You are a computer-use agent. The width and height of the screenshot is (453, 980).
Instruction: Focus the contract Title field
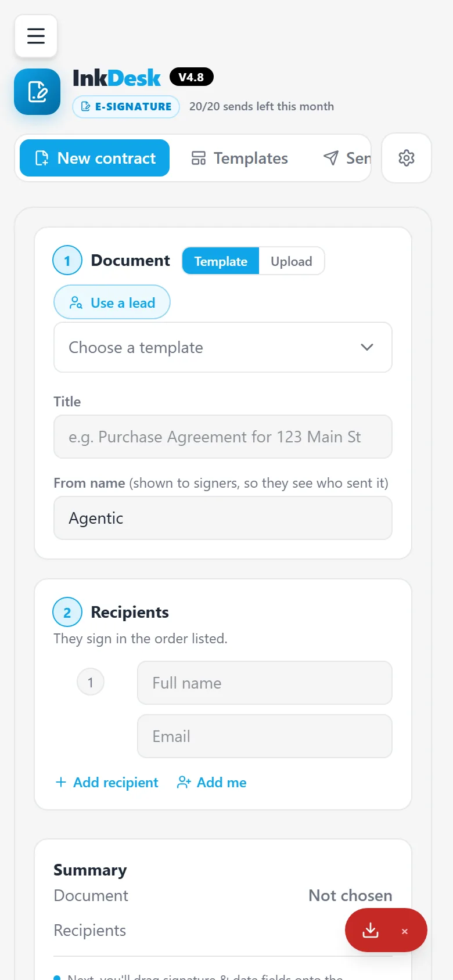(x=223, y=437)
